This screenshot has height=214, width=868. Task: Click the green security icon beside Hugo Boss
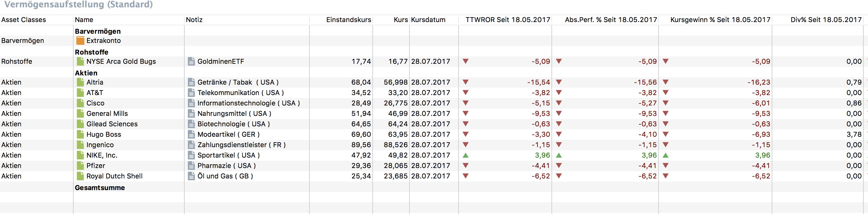[80, 135]
